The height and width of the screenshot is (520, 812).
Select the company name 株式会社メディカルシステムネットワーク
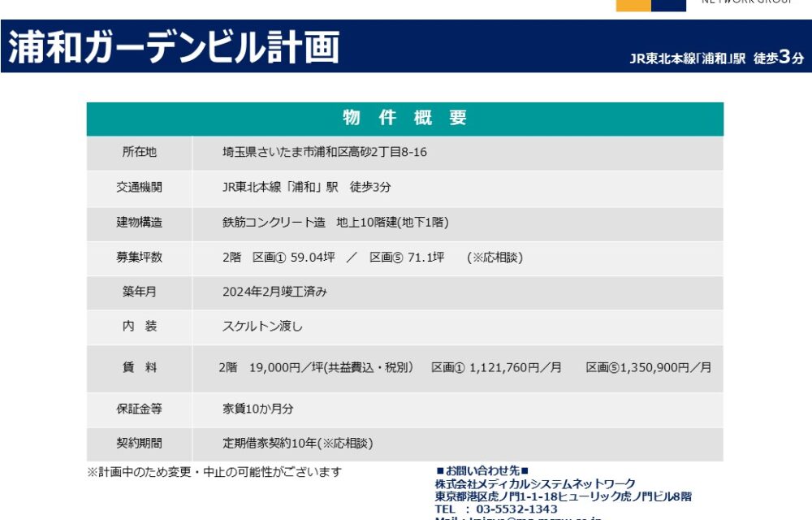click(x=535, y=483)
